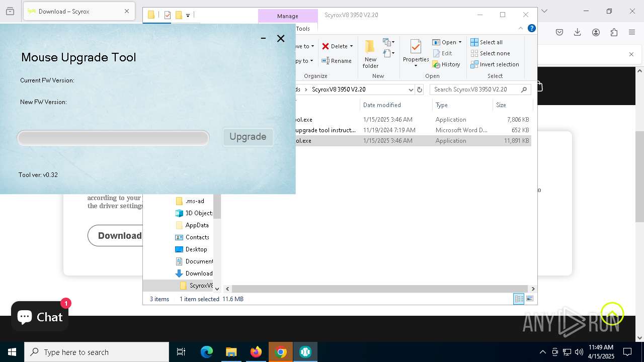Click Invert selection in the ribbon
Image resolution: width=644 pixels, height=362 pixels.
click(x=495, y=64)
